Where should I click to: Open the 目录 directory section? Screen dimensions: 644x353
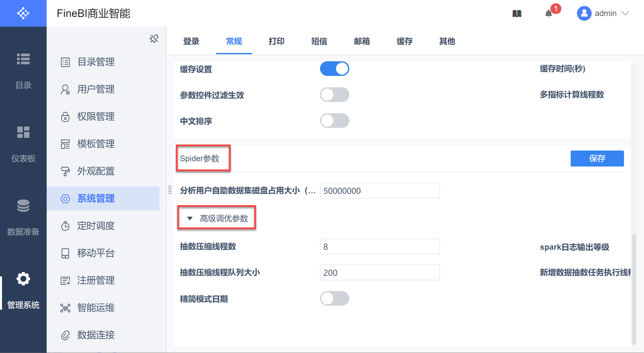[x=23, y=70]
